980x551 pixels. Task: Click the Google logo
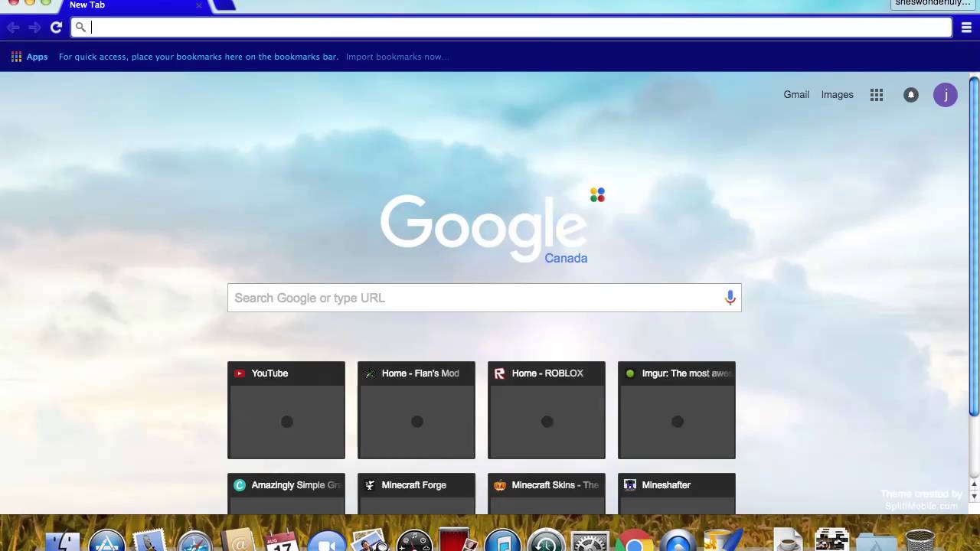click(483, 227)
